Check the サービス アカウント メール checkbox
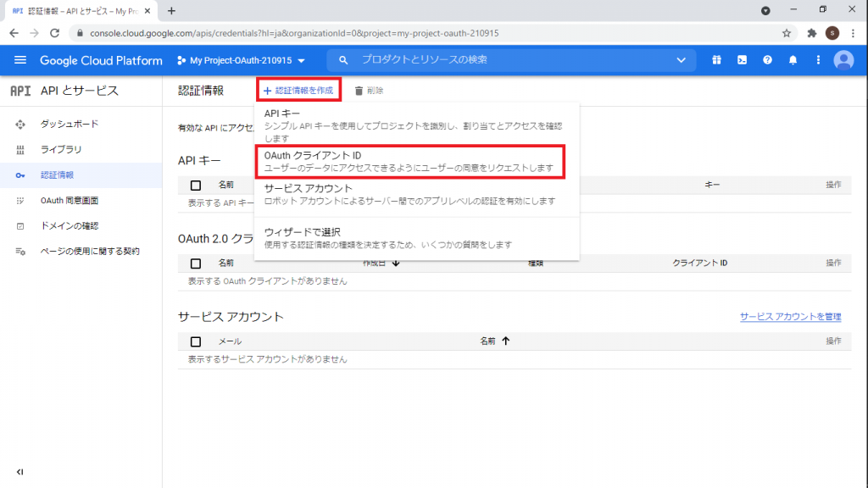 click(195, 341)
